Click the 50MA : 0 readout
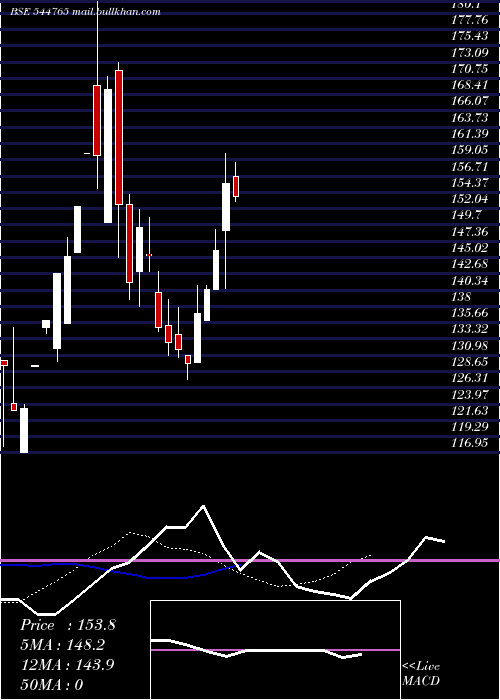The width and height of the screenshot is (500, 700). coord(52,685)
